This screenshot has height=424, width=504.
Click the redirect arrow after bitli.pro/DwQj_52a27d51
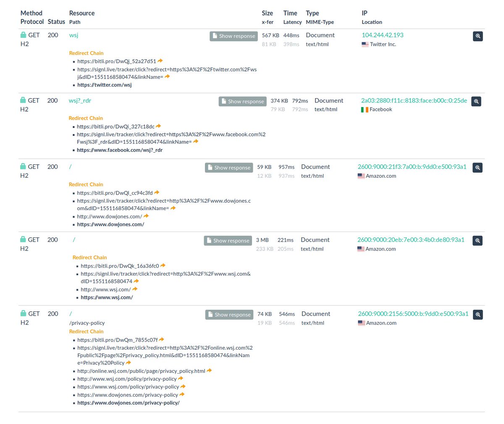pos(160,61)
